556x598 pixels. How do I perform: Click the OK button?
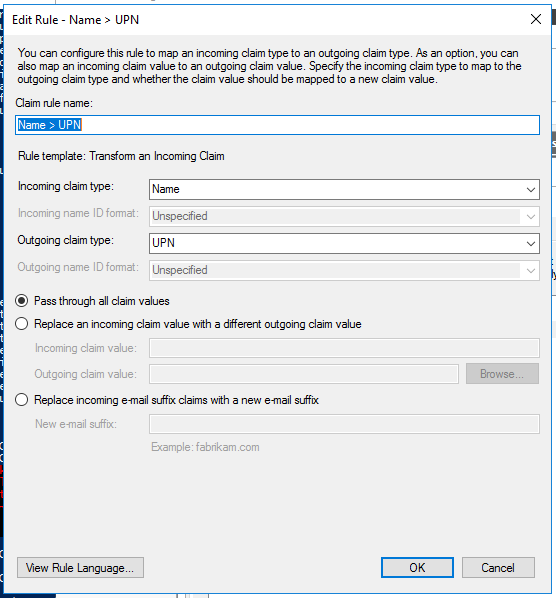pos(417,567)
